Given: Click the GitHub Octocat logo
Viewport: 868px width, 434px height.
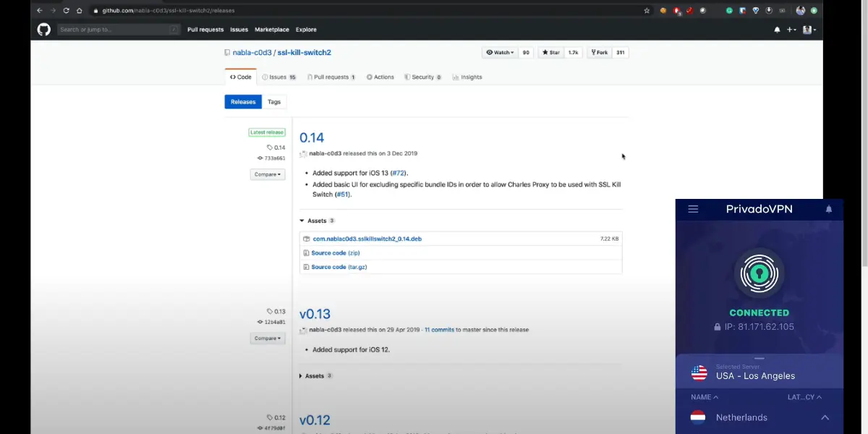Looking at the screenshot, I should click(x=43, y=30).
